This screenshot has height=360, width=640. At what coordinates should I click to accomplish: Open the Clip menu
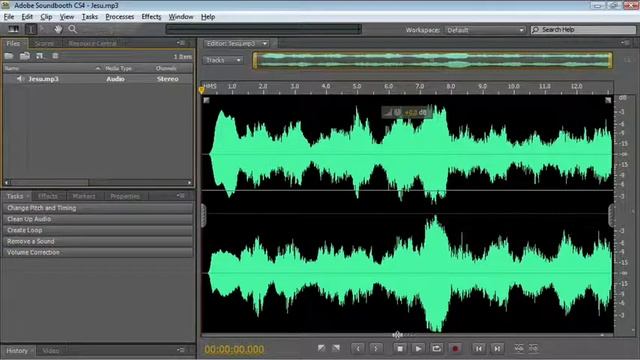coord(46,17)
